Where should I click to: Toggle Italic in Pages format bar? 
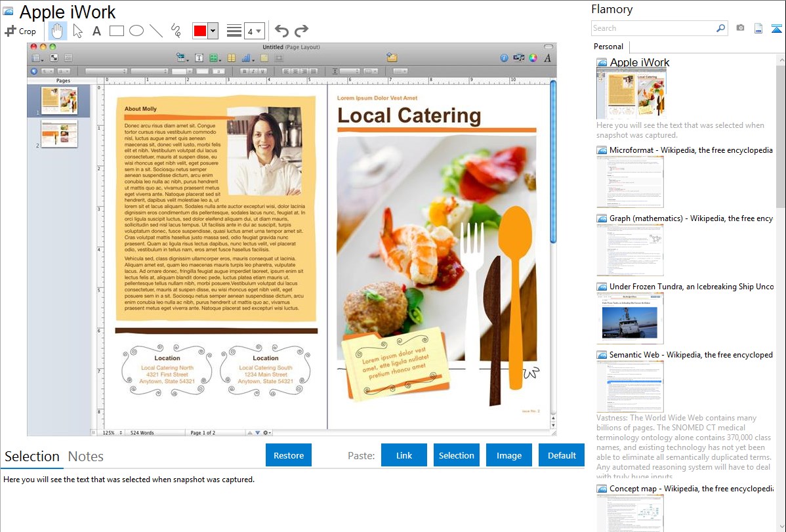click(254, 72)
